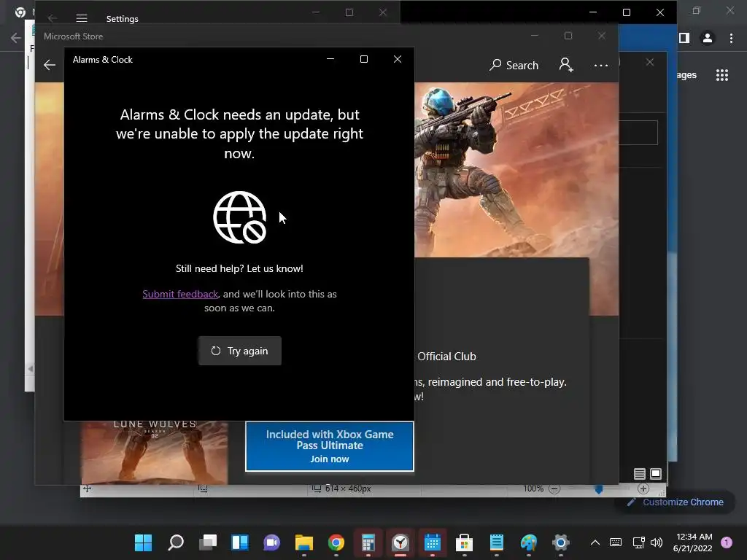Screen dimensions: 747x560
Task: Open Chrome profile avatar
Action: click(x=708, y=38)
